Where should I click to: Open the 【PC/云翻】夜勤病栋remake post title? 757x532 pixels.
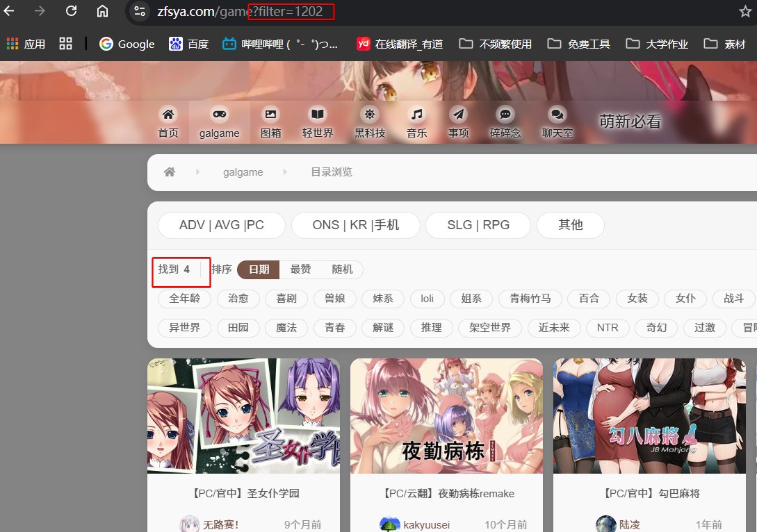coord(448,493)
